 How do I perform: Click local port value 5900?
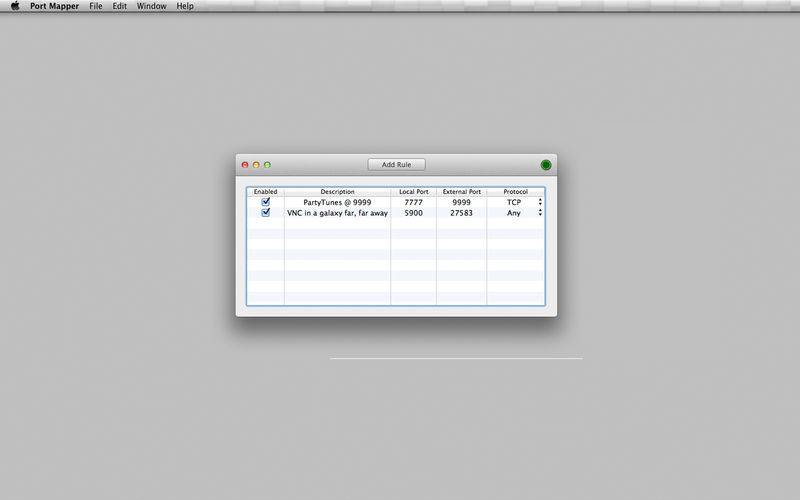click(414, 213)
